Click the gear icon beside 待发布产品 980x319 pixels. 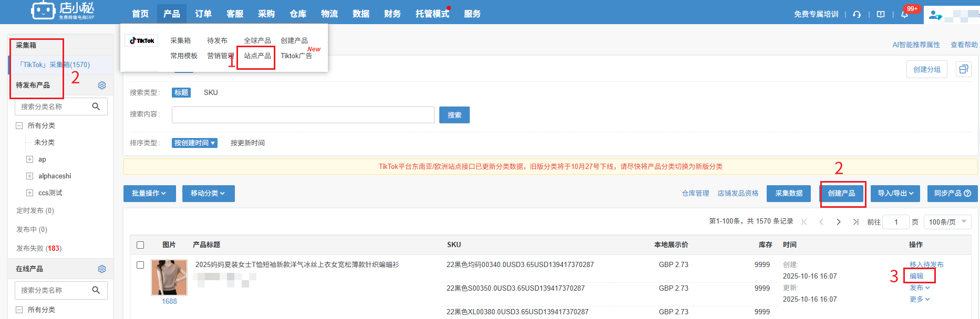point(102,85)
